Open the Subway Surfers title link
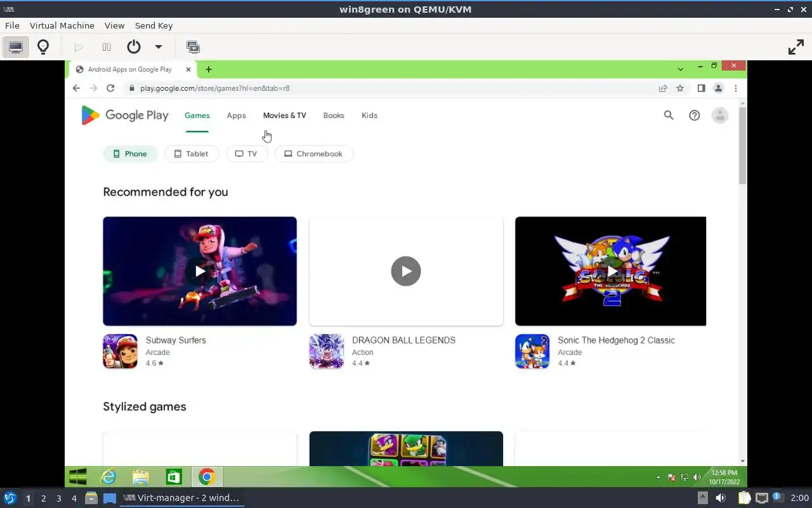Screen dimensions: 812x508 point(176,340)
